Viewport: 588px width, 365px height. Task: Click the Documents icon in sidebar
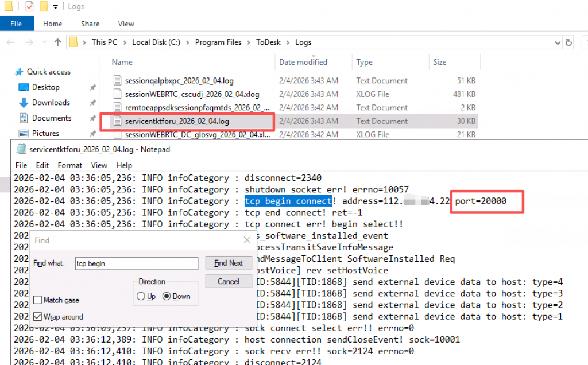[x=24, y=118]
